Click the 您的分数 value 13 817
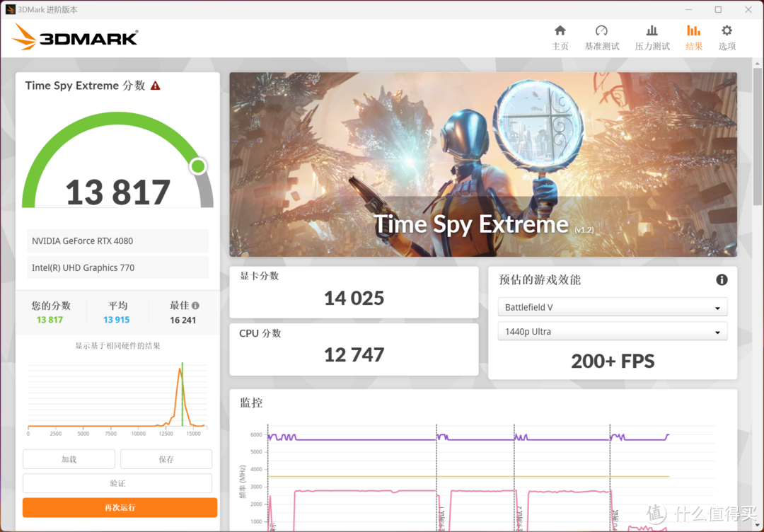764x532 pixels. [50, 320]
